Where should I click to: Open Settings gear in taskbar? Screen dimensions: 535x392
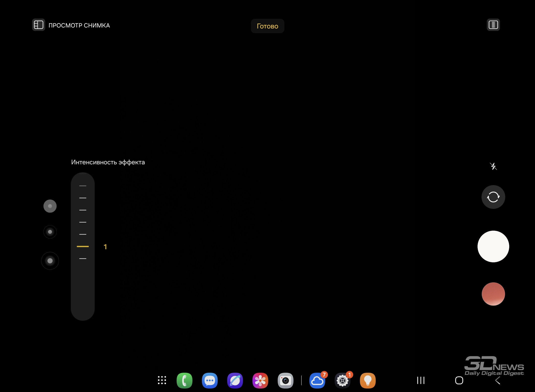[342, 380]
